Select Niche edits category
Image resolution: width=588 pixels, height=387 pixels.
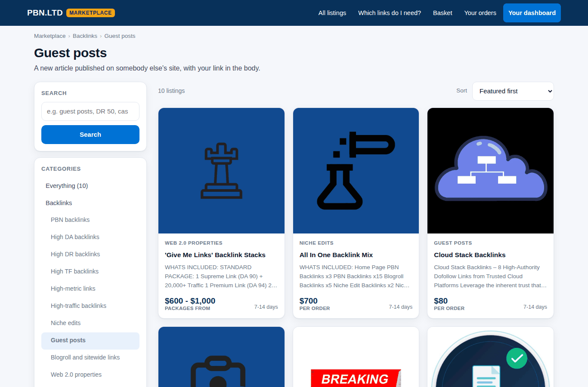point(90,323)
